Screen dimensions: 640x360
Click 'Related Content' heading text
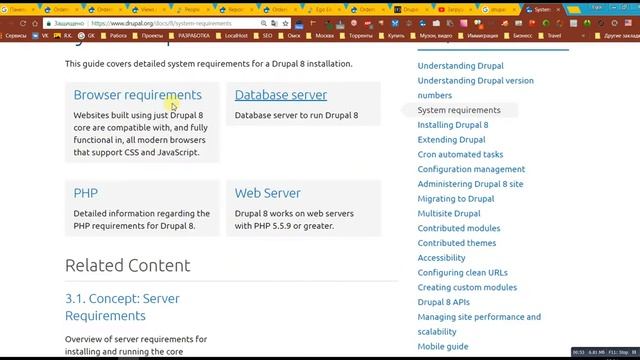(x=128, y=265)
